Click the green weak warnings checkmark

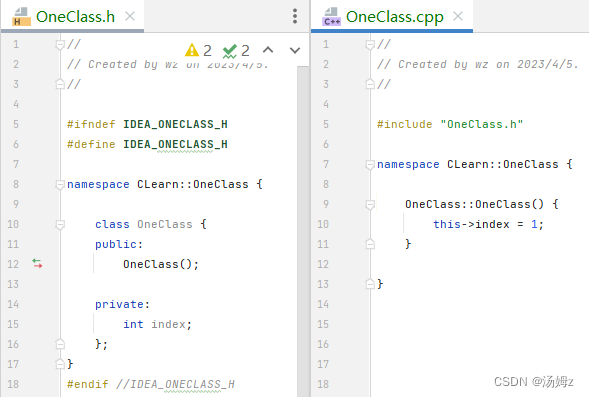coord(236,50)
